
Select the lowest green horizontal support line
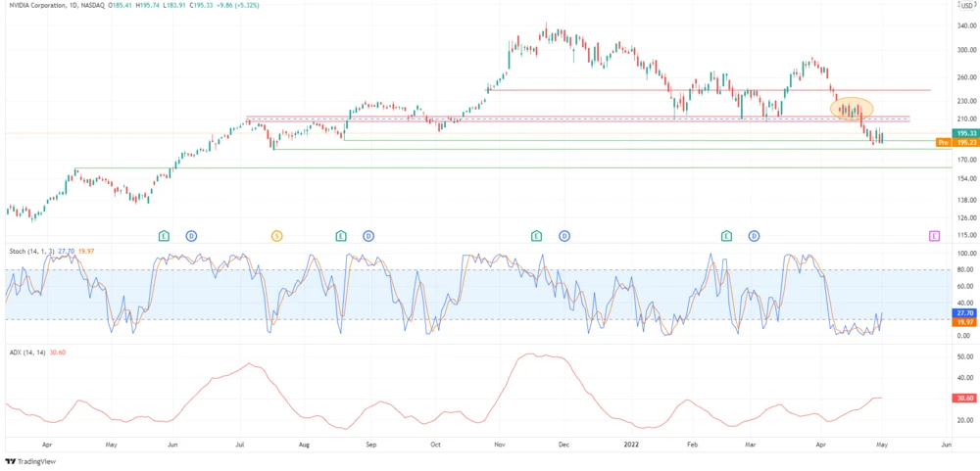pyautogui.click(x=490, y=167)
